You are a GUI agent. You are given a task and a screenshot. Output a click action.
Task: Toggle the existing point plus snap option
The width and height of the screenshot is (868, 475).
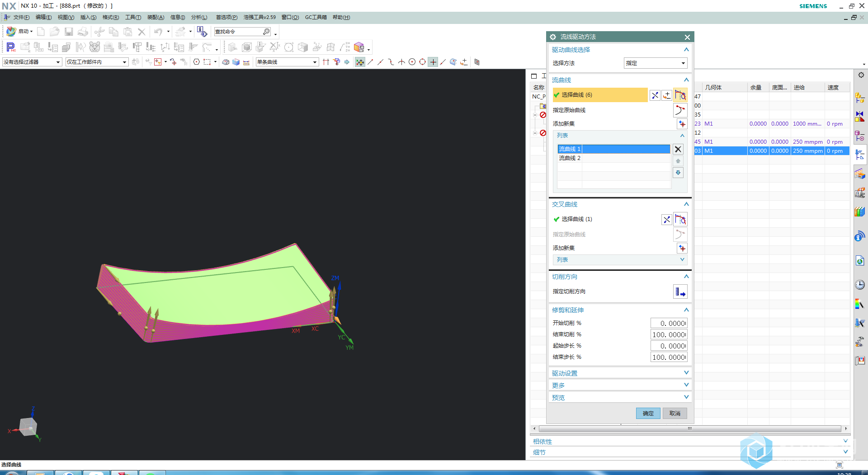click(x=433, y=62)
